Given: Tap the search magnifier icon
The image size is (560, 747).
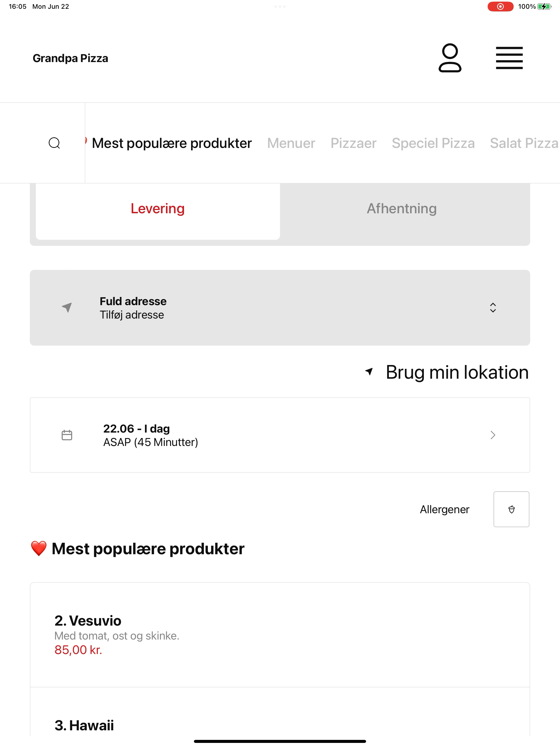Looking at the screenshot, I should (54, 143).
